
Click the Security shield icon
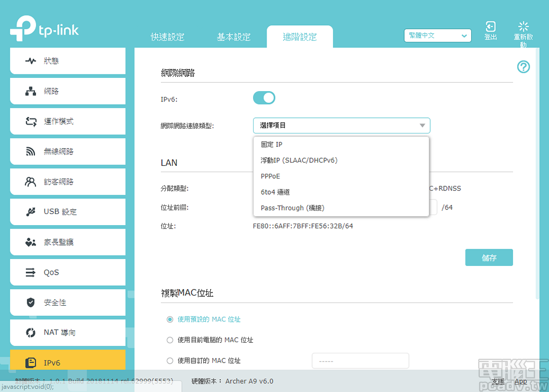(31, 302)
